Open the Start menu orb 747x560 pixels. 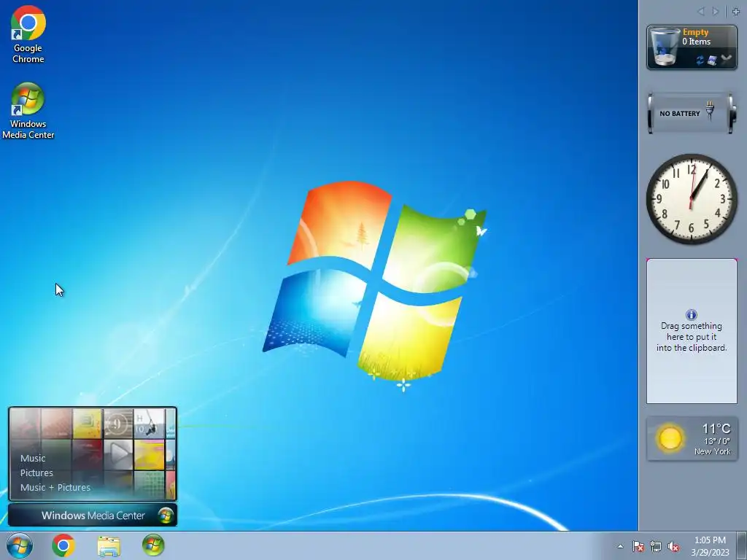click(20, 545)
